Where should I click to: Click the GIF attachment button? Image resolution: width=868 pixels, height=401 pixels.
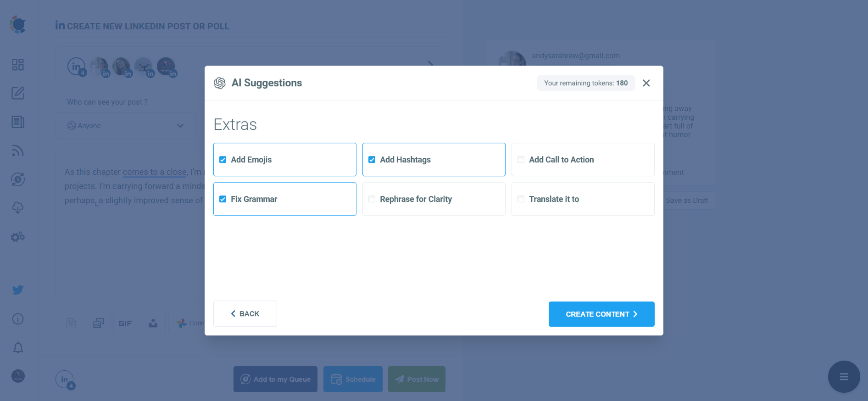[x=125, y=323]
